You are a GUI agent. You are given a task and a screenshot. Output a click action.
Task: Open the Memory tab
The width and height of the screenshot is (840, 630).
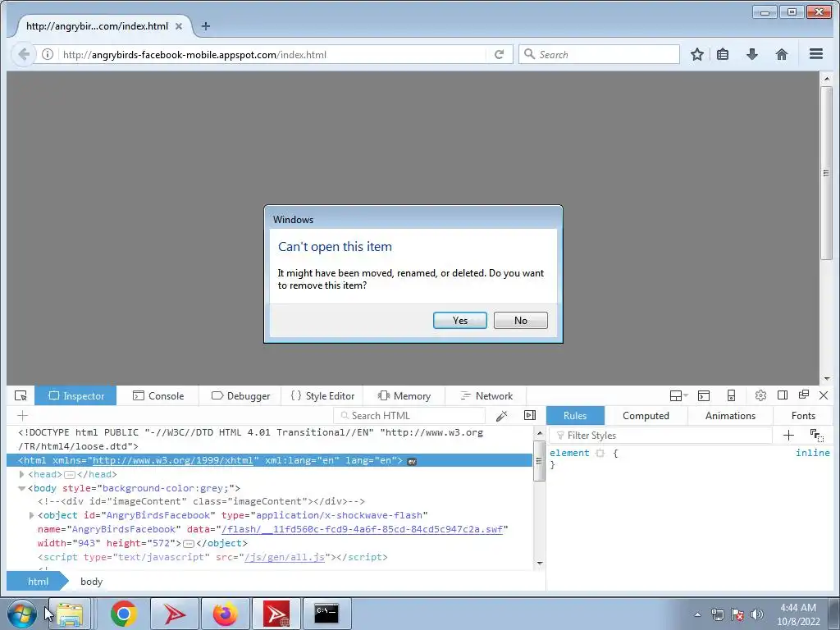404,396
